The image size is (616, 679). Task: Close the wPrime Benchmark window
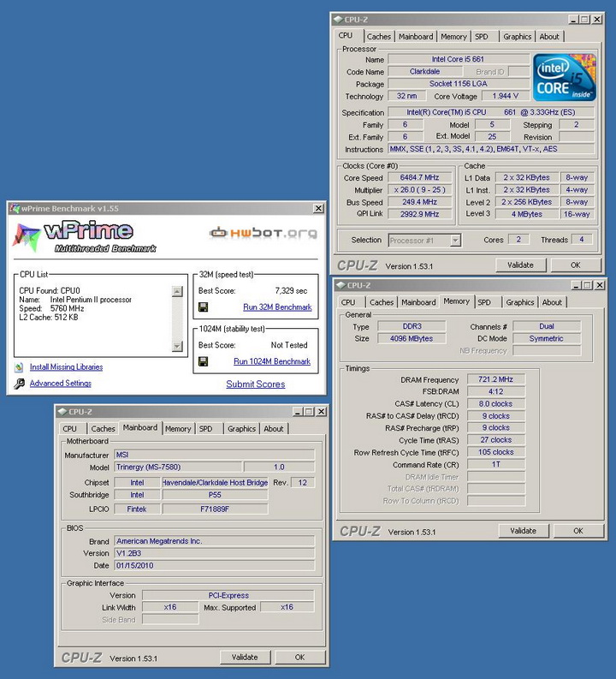(x=318, y=208)
